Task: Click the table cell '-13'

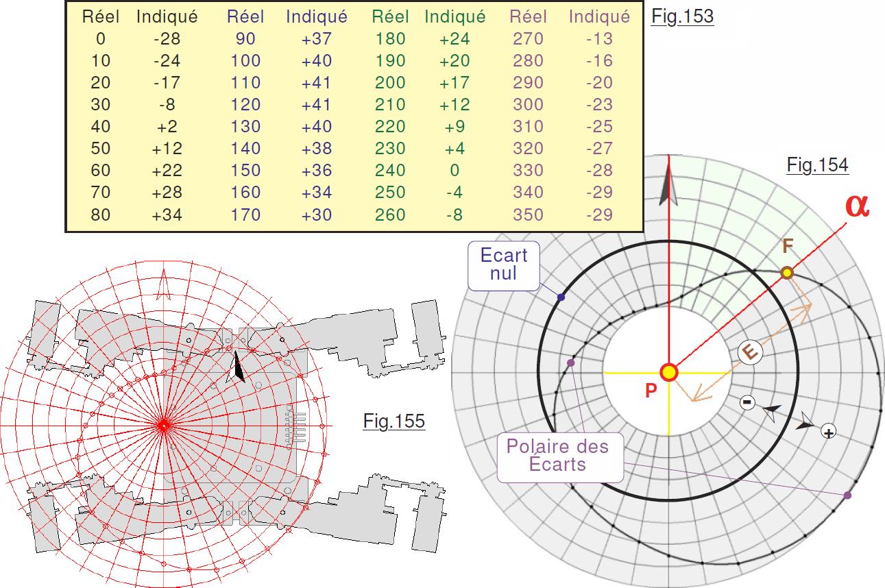Action: click(600, 39)
